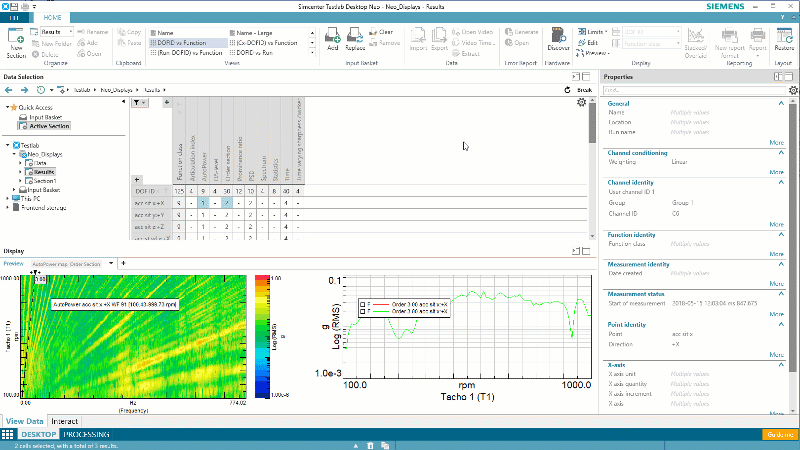Screen dimensions: 800x450
Task: Select the AutoPower cell for acc:stt:+X
Action: (x=202, y=203)
